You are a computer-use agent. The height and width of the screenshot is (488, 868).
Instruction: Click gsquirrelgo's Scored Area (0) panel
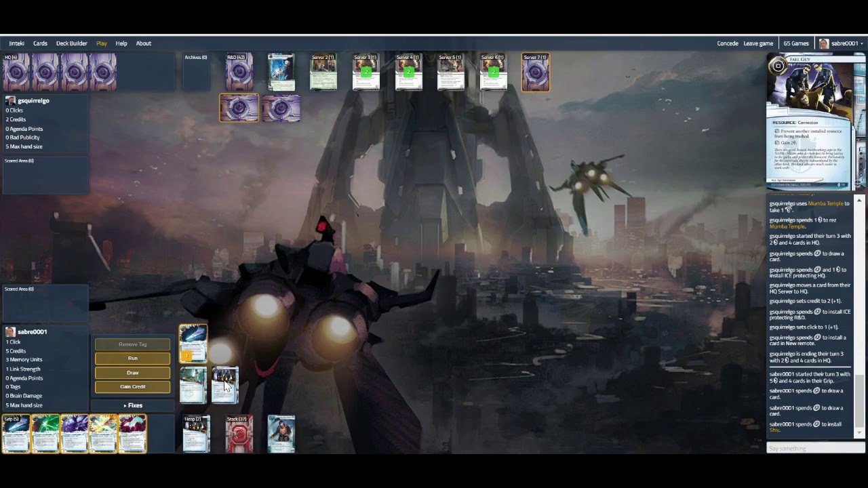(45, 175)
